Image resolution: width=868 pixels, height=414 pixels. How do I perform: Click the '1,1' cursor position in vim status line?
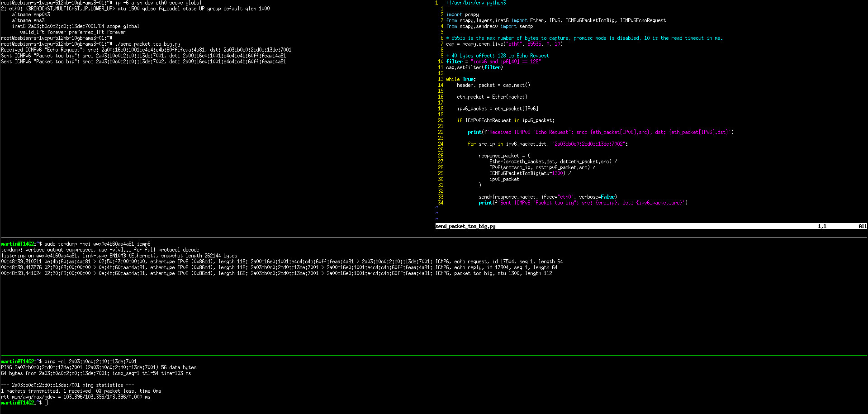(x=821, y=226)
